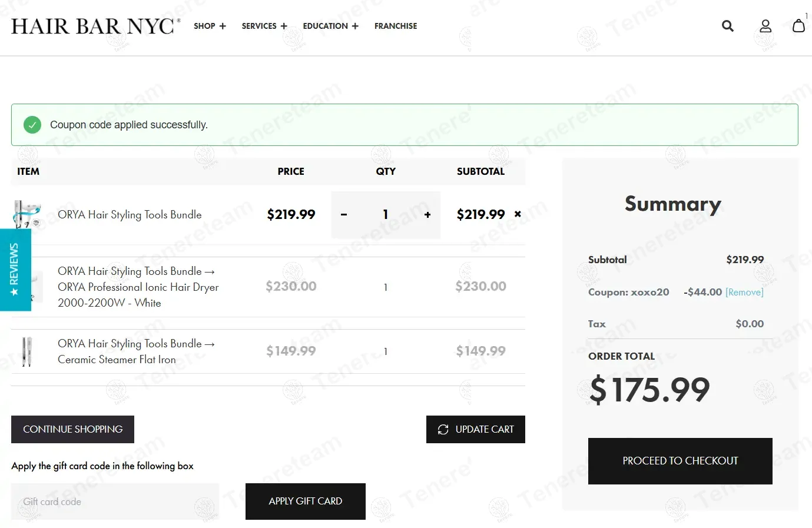Open the Reviews side tab
The image size is (812, 528).
click(x=15, y=270)
